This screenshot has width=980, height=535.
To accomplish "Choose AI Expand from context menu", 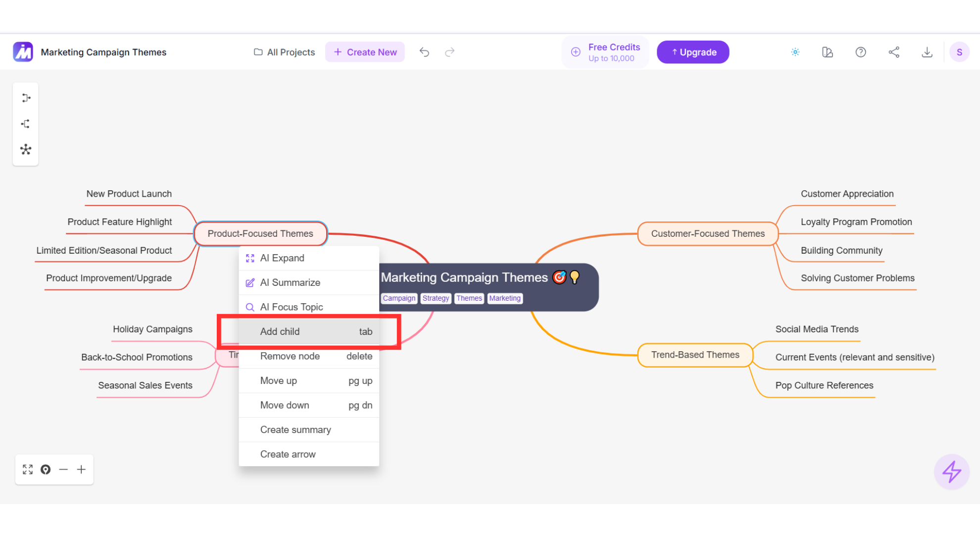I will 309,258.
